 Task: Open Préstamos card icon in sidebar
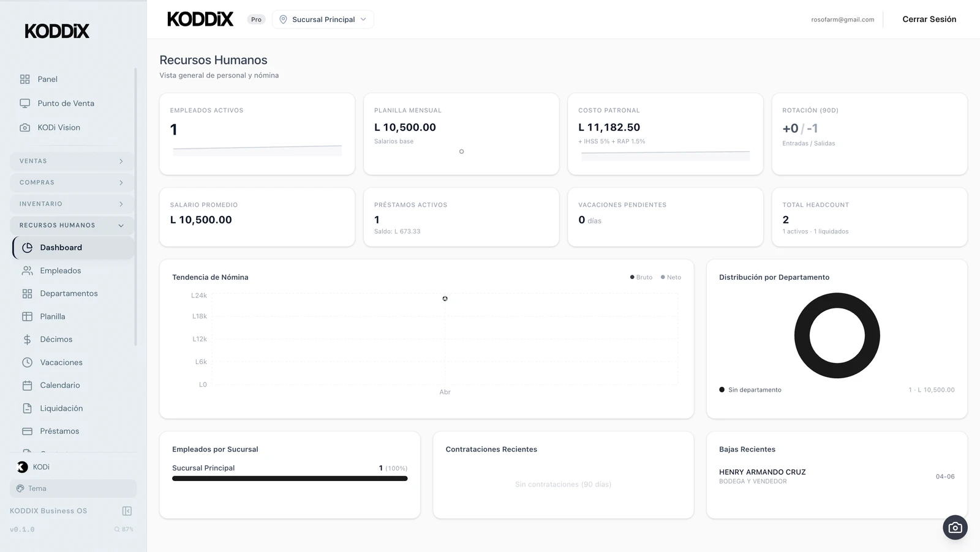coord(27,431)
